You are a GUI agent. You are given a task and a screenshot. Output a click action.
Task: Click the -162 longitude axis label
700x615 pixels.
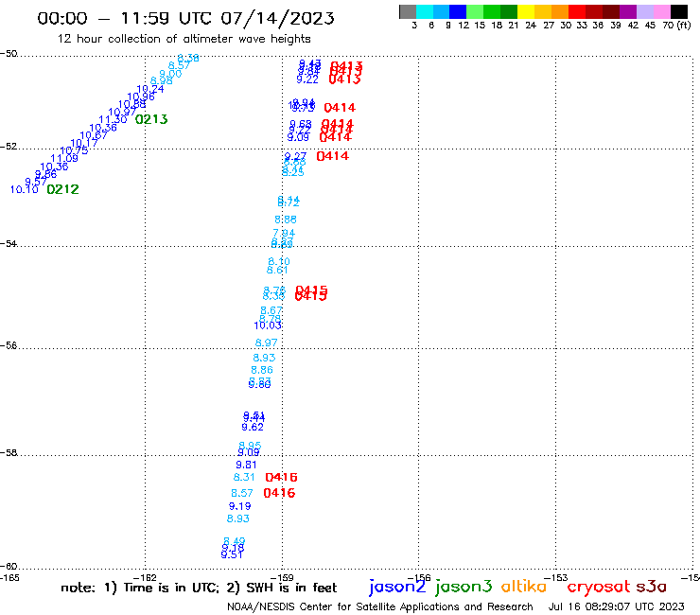[x=145, y=577]
